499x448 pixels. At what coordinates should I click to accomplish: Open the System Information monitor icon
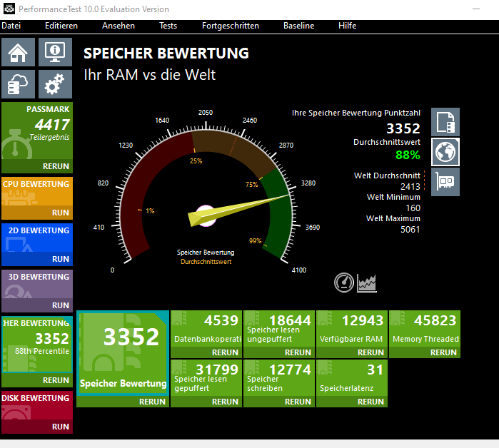55,52
